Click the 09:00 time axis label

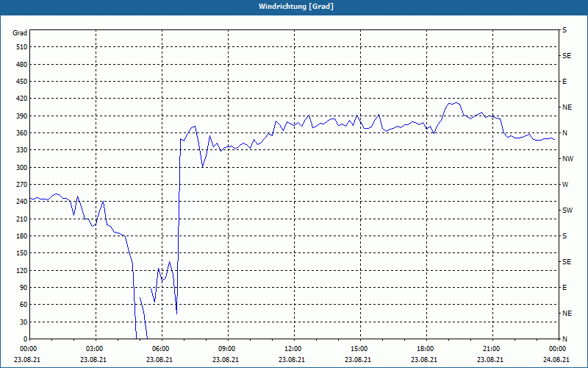point(227,349)
